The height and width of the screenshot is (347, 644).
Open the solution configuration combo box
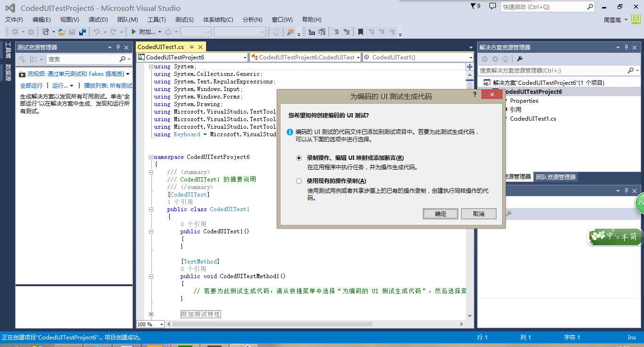[x=196, y=32]
